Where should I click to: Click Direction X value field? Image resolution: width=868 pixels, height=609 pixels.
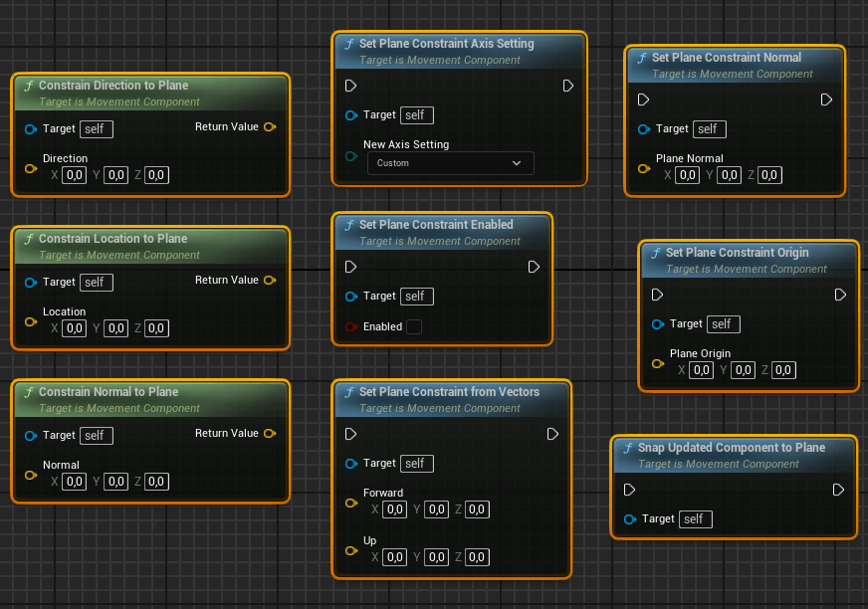[74, 175]
